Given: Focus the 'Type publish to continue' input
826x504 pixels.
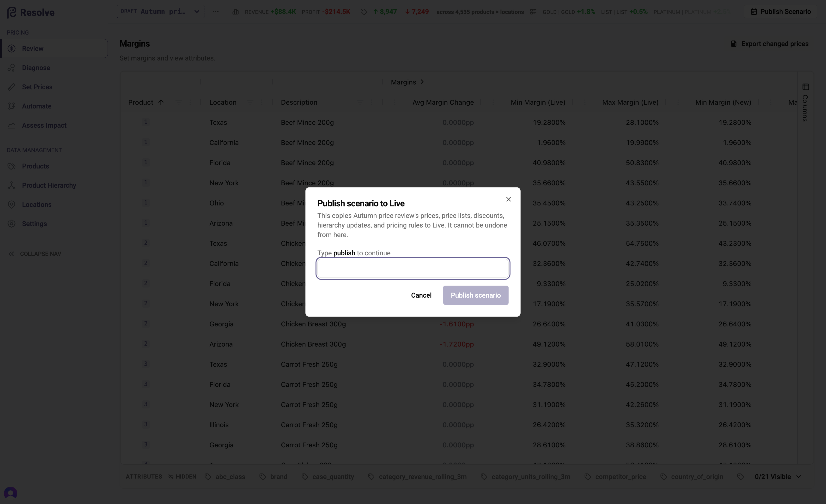Looking at the screenshot, I should pyautogui.click(x=413, y=268).
